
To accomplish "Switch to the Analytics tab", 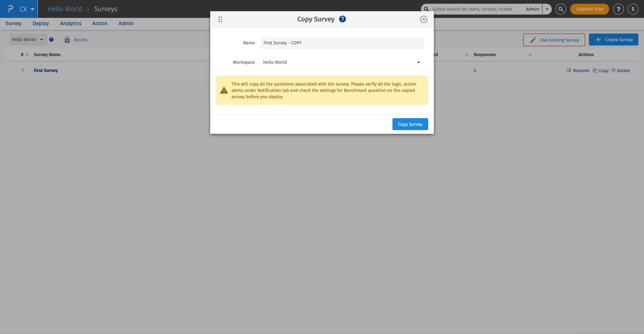I will (x=70, y=23).
